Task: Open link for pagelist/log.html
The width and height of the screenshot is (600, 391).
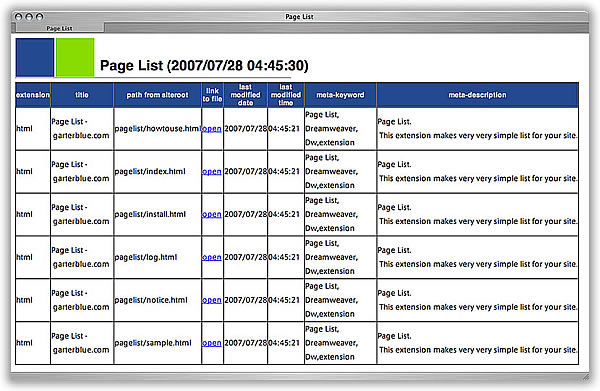Action: [212, 257]
